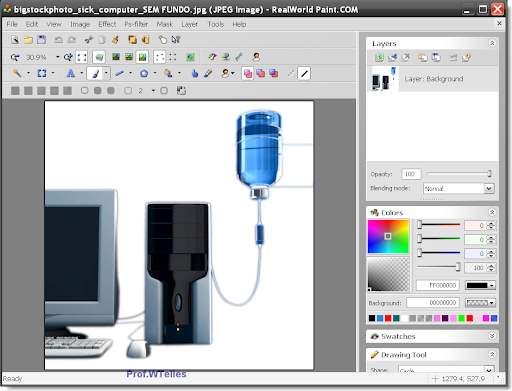Open the Mask menu
512x391 pixels.
point(165,24)
